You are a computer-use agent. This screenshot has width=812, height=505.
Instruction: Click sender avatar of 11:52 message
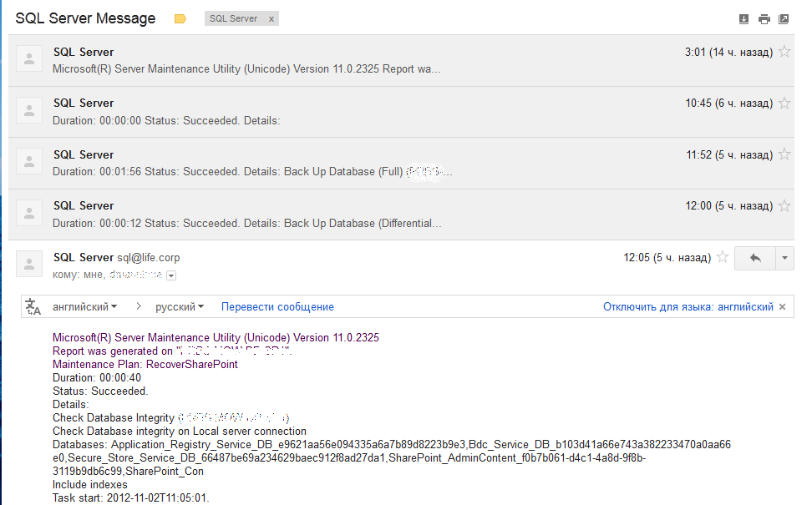pos(29,161)
